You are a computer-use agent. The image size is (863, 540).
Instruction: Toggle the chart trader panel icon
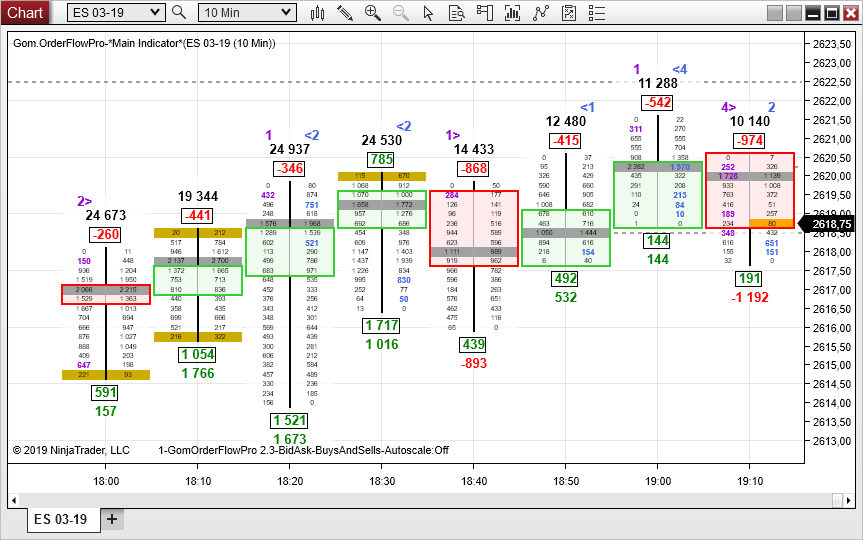point(484,13)
